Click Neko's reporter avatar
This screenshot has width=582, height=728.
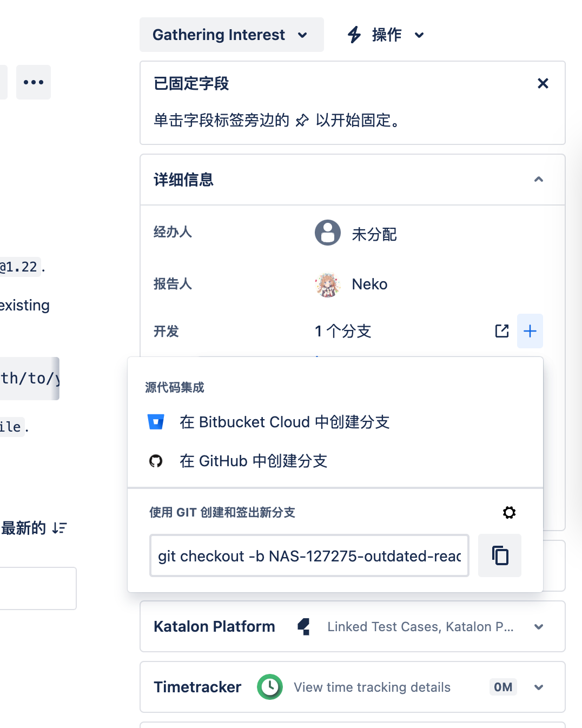(328, 284)
